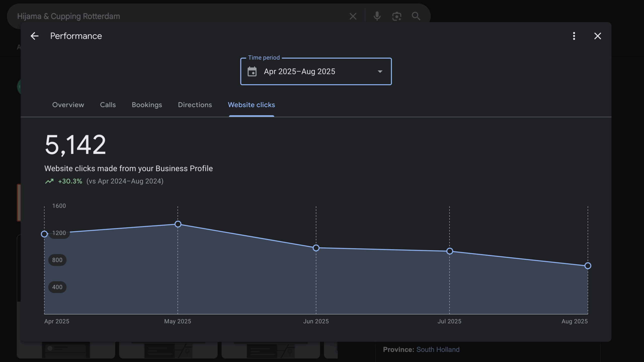Switch to the Overview tab

(x=68, y=105)
